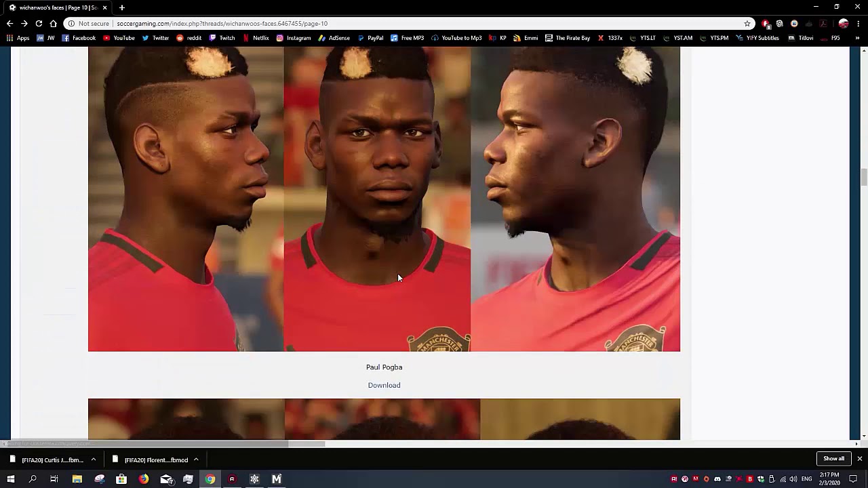This screenshot has width=868, height=488.
Task: Open the F95 bookmark
Action: click(x=831, y=38)
